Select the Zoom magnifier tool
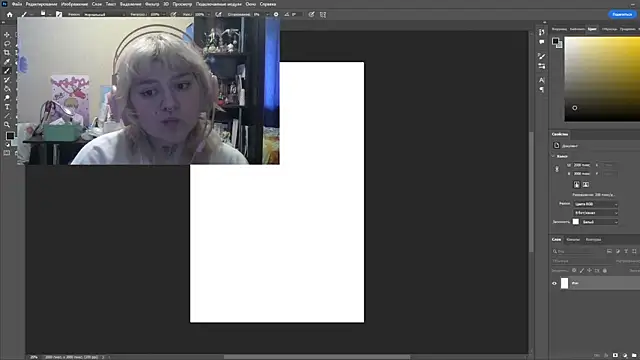The width and height of the screenshot is (640, 360). (x=7, y=124)
